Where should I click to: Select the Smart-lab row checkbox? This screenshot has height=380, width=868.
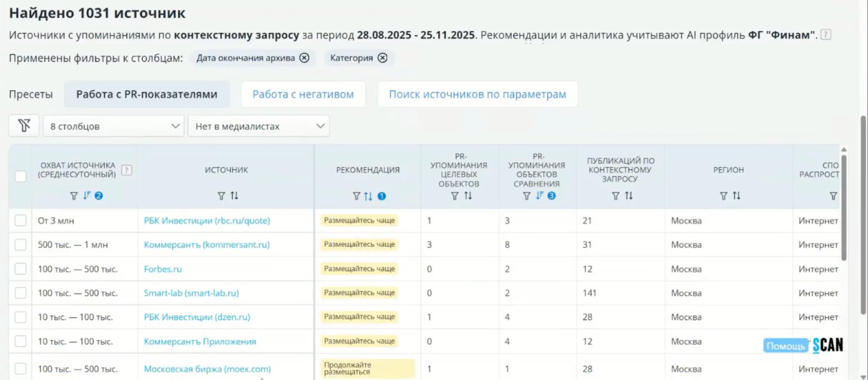pos(20,293)
